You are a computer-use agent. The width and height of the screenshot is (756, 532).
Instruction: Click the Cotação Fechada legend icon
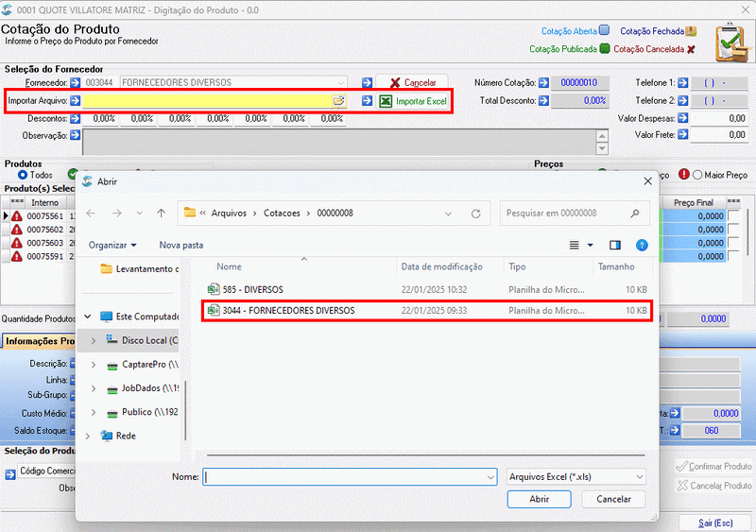(x=691, y=31)
